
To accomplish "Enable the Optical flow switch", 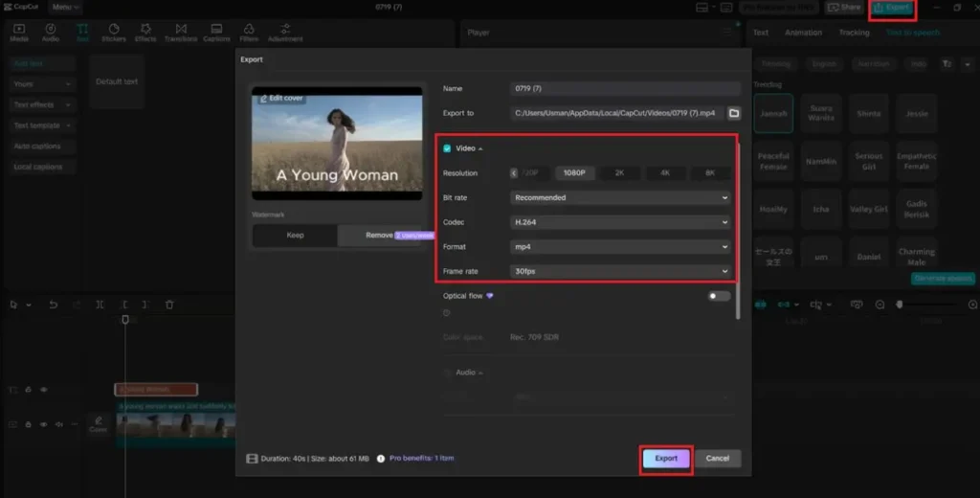I will click(x=719, y=296).
